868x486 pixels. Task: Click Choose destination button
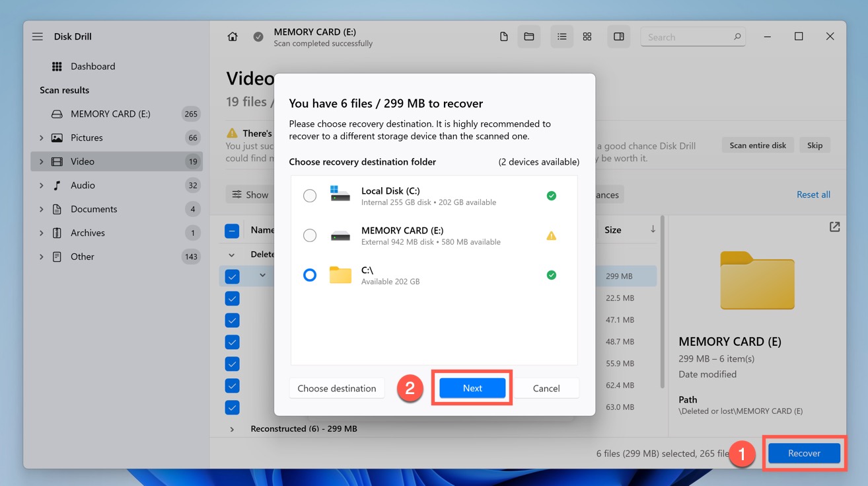pos(337,388)
